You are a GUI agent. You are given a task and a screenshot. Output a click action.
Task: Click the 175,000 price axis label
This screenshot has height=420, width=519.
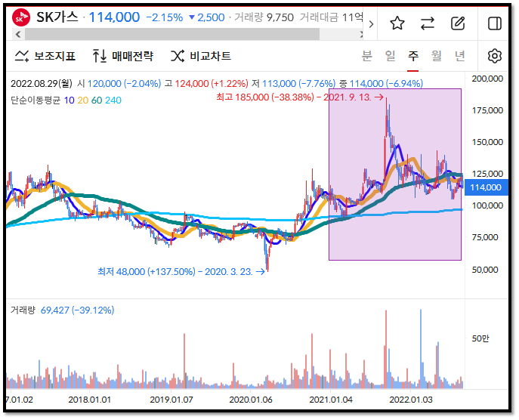tap(487, 110)
